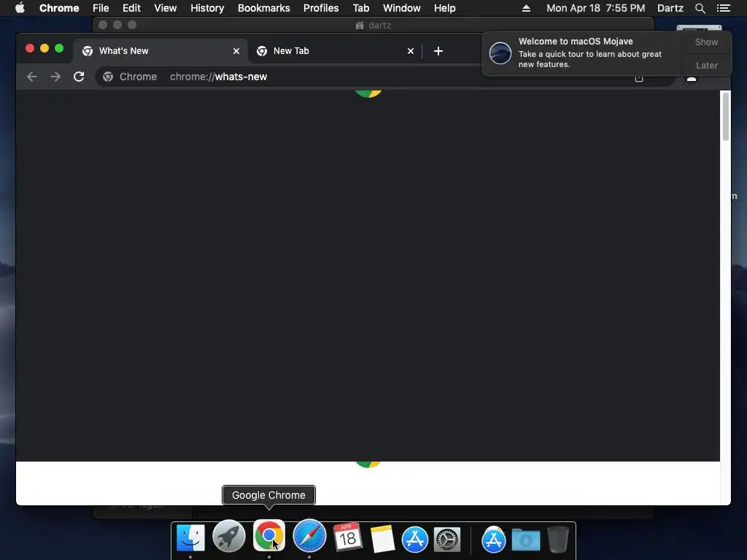Click the share icon in Chrome toolbar

click(x=639, y=79)
